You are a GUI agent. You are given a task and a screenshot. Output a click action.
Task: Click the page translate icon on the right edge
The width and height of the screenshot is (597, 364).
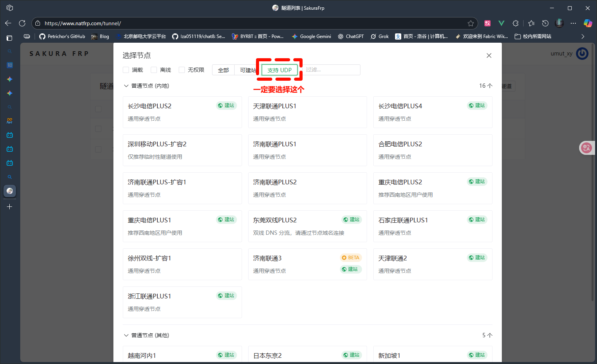[587, 148]
